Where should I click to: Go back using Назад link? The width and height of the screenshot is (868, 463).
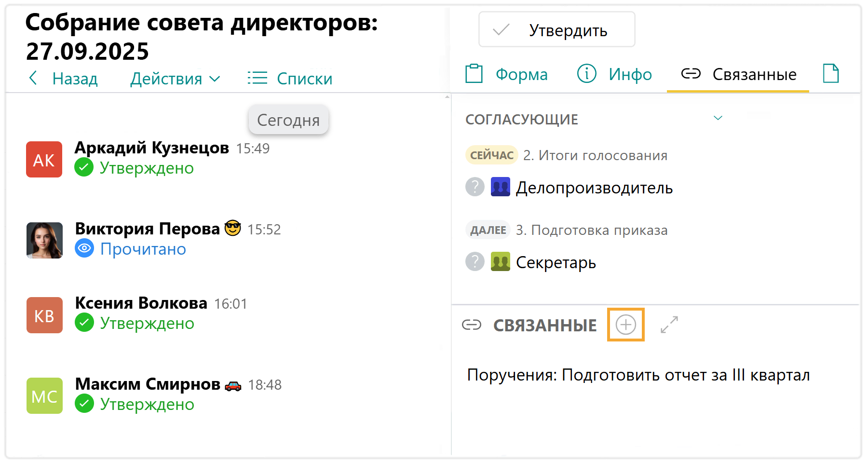pos(63,79)
